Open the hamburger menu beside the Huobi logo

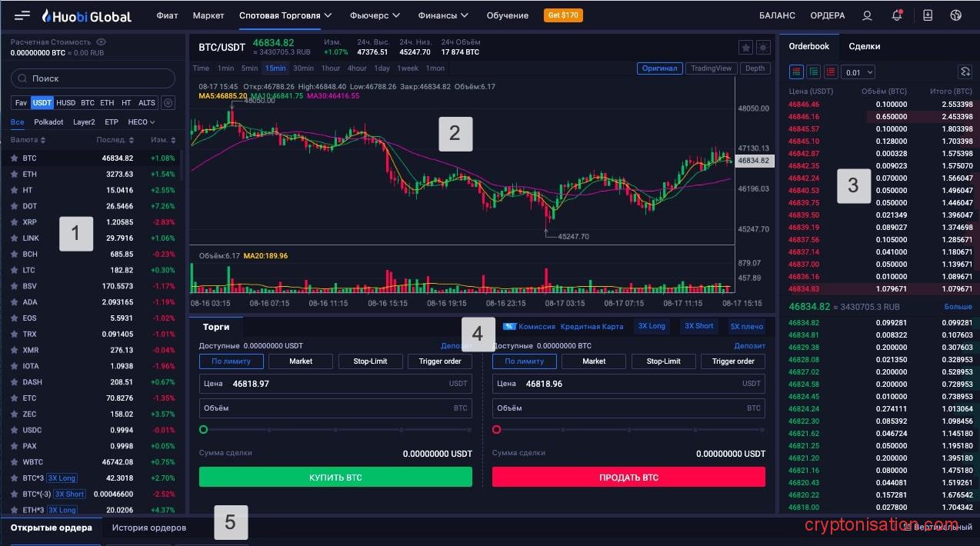pos(22,15)
